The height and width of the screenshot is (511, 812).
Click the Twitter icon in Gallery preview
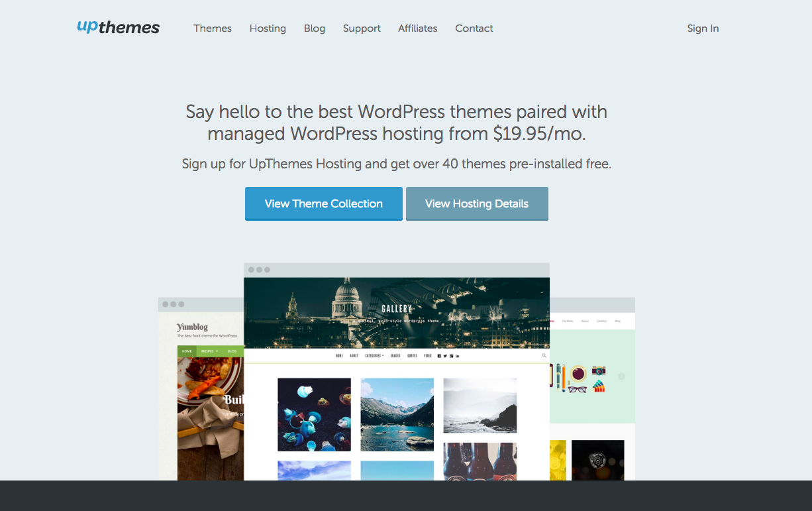click(445, 356)
